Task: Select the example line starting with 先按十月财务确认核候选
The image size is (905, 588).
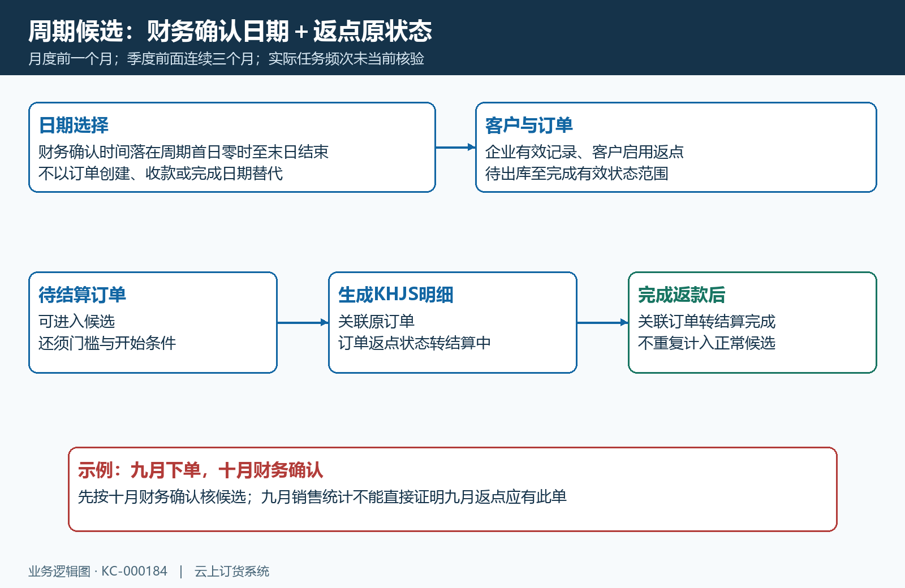Action: tap(322, 497)
